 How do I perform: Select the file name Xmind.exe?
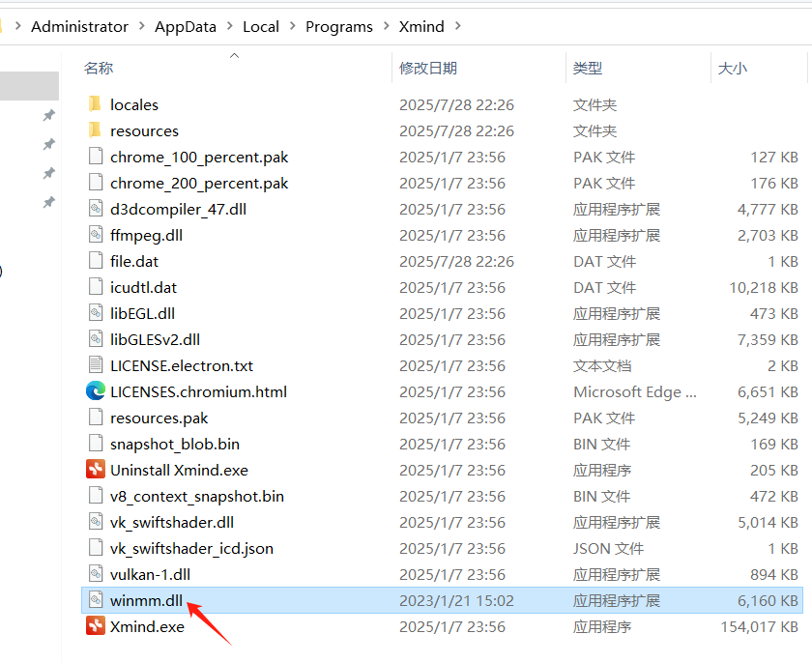point(147,627)
